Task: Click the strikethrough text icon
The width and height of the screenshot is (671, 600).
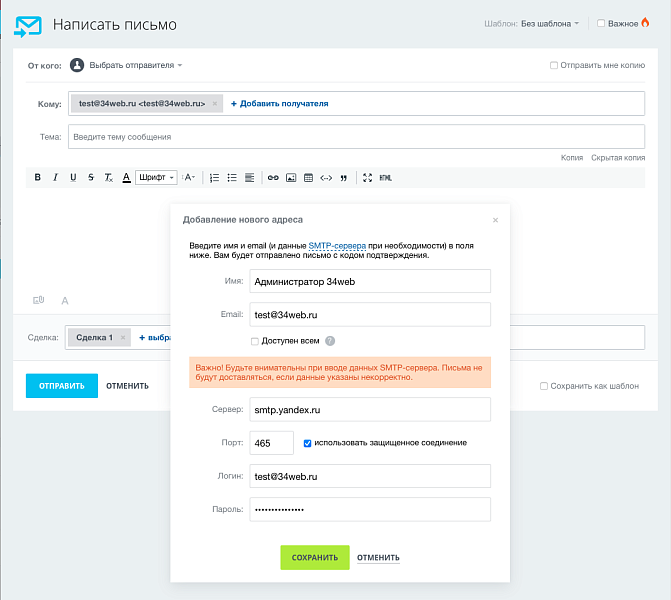Action: pyautogui.click(x=91, y=177)
